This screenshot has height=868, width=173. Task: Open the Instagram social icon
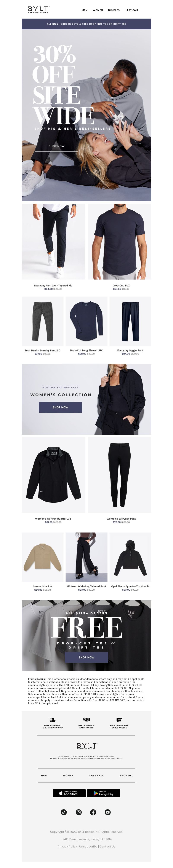click(x=78, y=812)
